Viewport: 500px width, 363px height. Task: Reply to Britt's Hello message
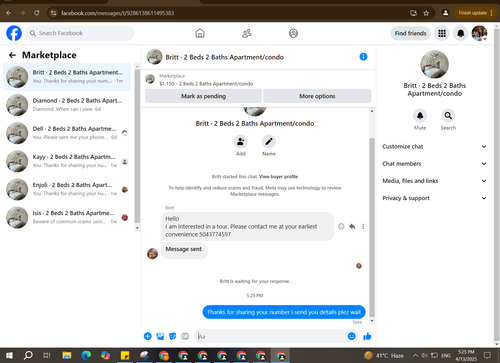tap(352, 227)
